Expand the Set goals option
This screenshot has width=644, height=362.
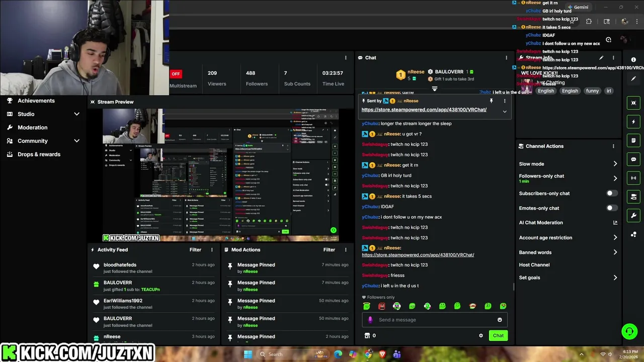(x=615, y=278)
